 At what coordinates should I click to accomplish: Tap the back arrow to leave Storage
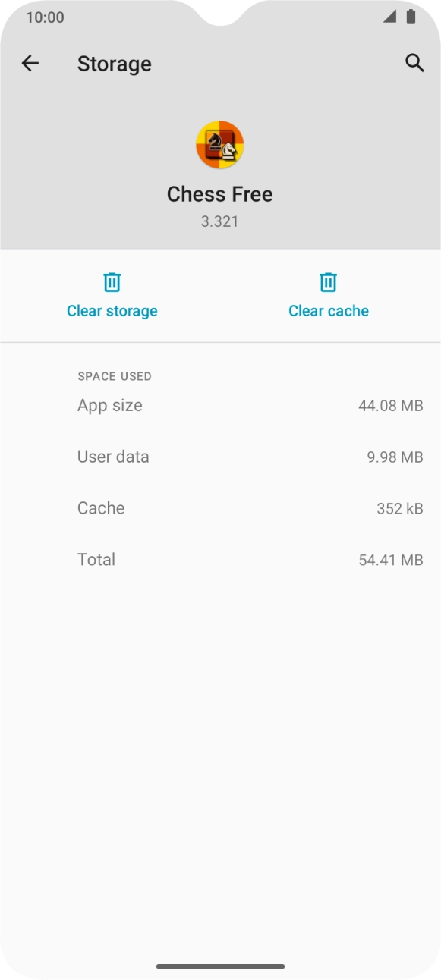(30, 63)
